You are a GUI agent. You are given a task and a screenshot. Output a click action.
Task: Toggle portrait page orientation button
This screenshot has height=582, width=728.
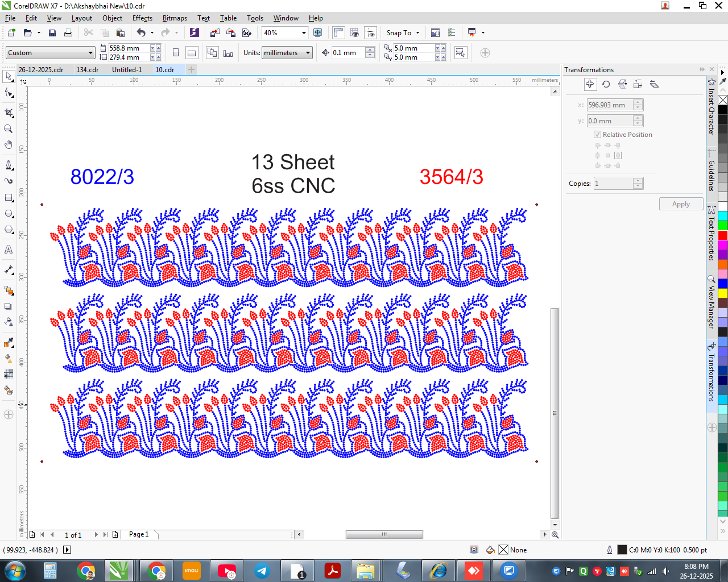click(176, 53)
